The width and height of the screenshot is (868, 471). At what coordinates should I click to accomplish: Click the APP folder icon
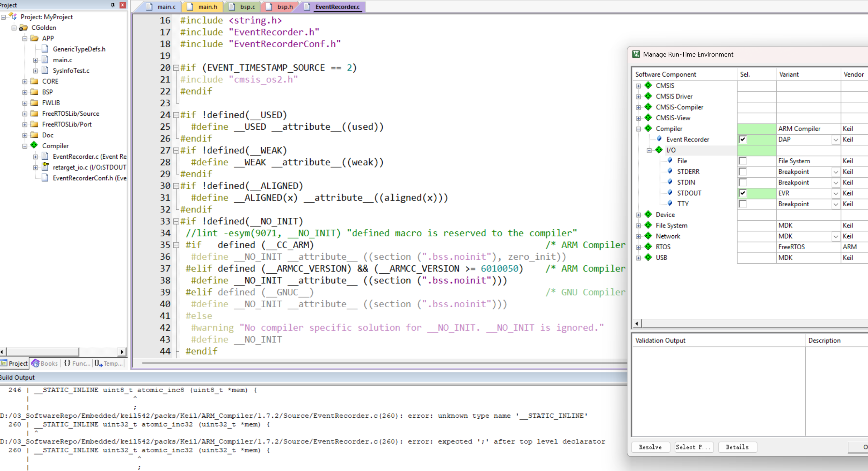coord(34,38)
